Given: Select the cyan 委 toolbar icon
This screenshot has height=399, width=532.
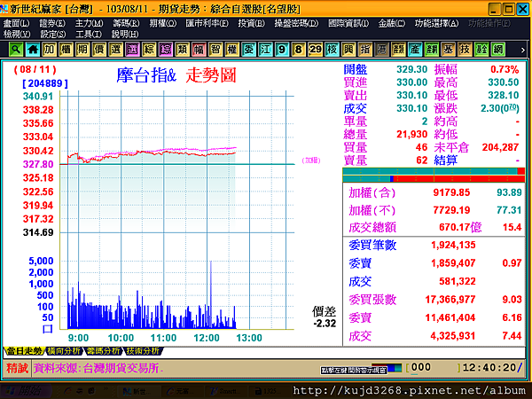Looking at the screenshot, I should click(248, 50).
